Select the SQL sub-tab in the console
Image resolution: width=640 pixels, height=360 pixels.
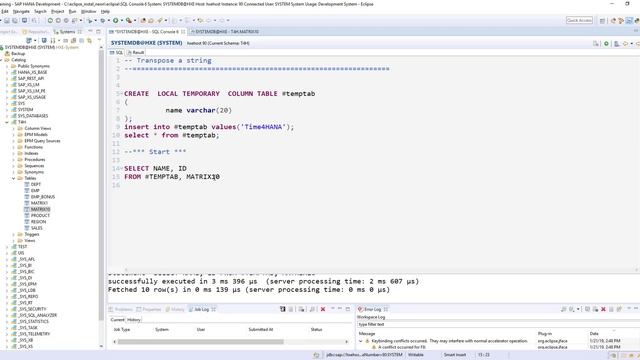point(116,52)
